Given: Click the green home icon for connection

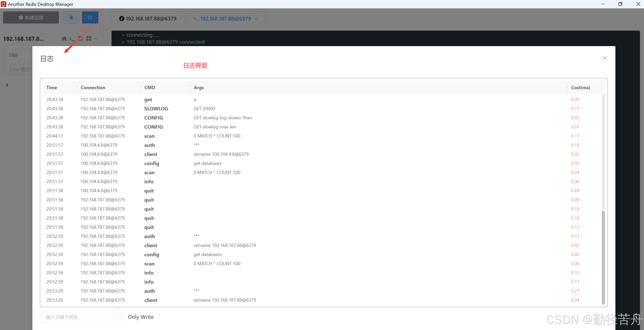Looking at the screenshot, I should click(64, 38).
